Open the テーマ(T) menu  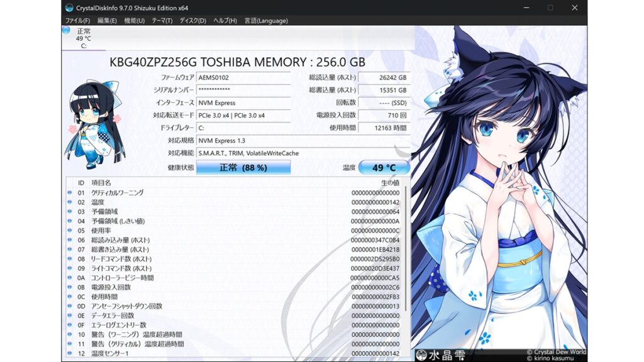[x=162, y=21]
